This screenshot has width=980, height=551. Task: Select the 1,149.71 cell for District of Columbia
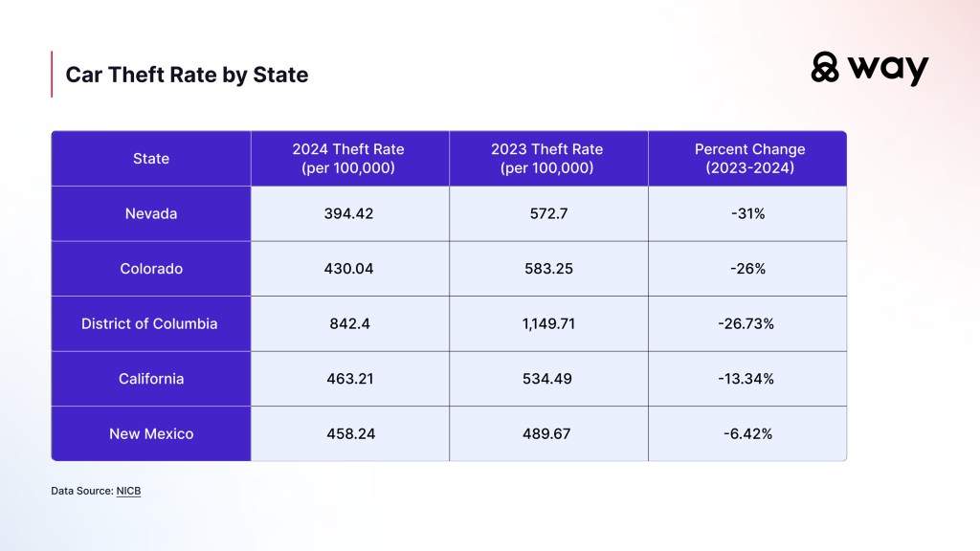click(x=548, y=323)
